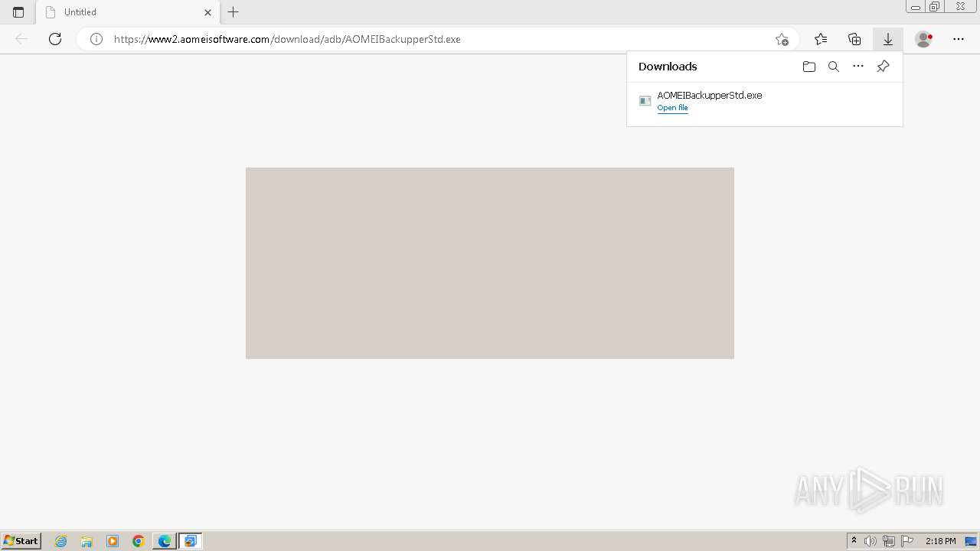
Task: Click the Downloads panel heading
Action: (668, 67)
